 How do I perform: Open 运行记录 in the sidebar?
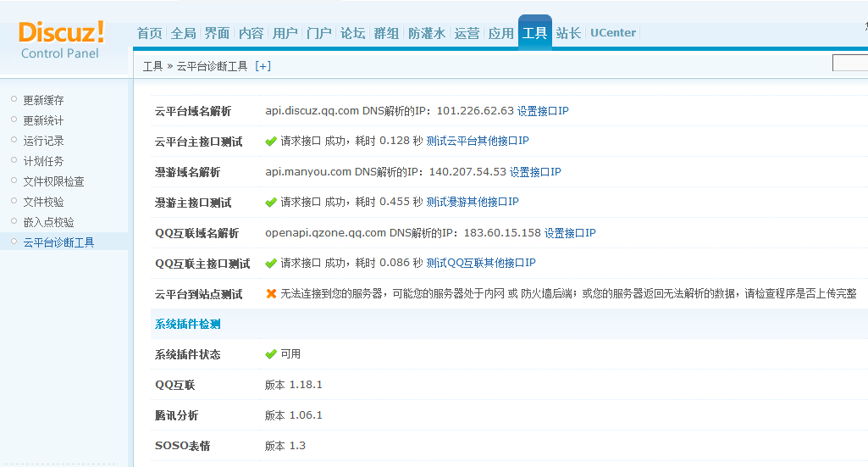43,141
